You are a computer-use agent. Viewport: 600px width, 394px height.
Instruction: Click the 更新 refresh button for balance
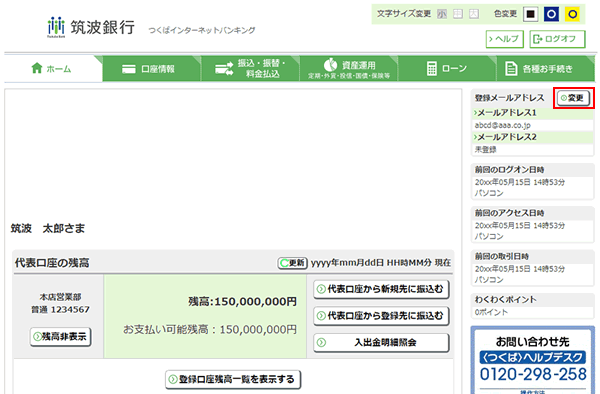point(292,263)
